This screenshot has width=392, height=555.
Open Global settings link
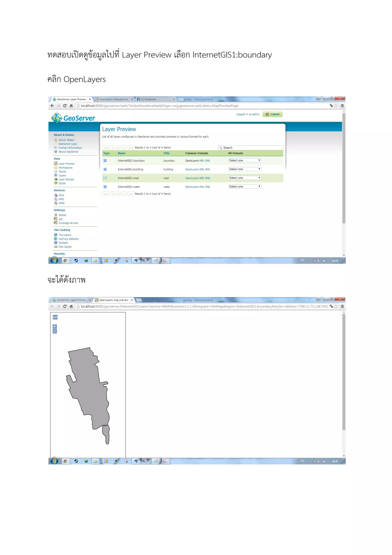click(62, 215)
